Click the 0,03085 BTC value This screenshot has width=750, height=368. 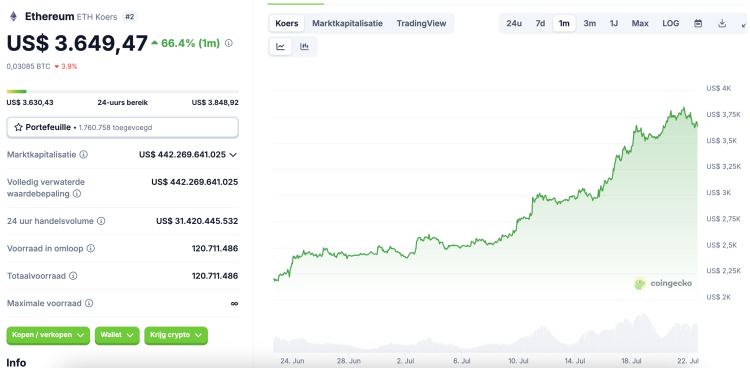(28, 67)
